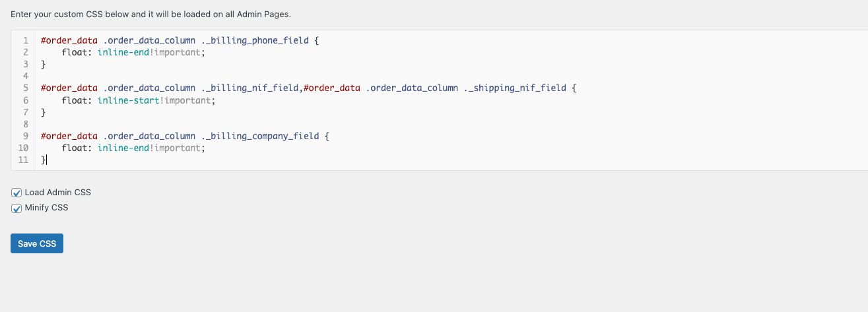868x312 pixels.
Task: Place cursor after final closing brace on line 11
Action: tap(47, 160)
